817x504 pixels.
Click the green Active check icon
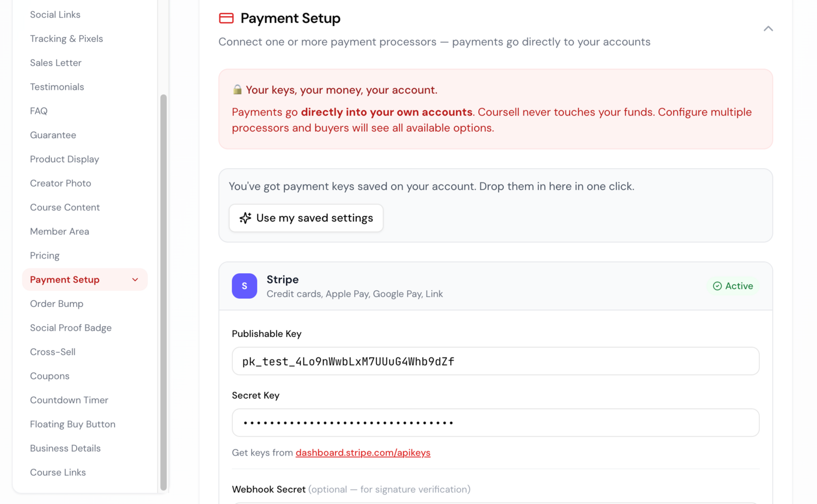click(x=717, y=286)
